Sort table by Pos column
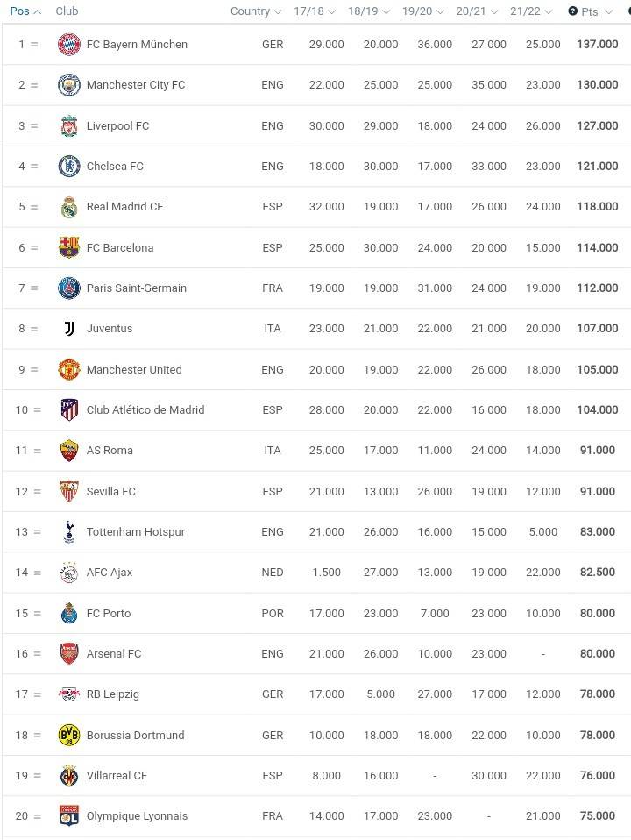The height and width of the screenshot is (840, 631). (x=25, y=11)
